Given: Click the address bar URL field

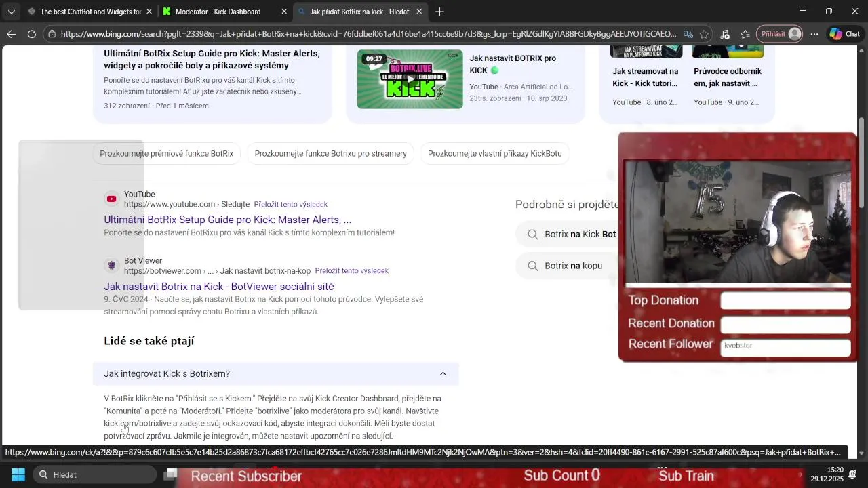Looking at the screenshot, I should (368, 34).
